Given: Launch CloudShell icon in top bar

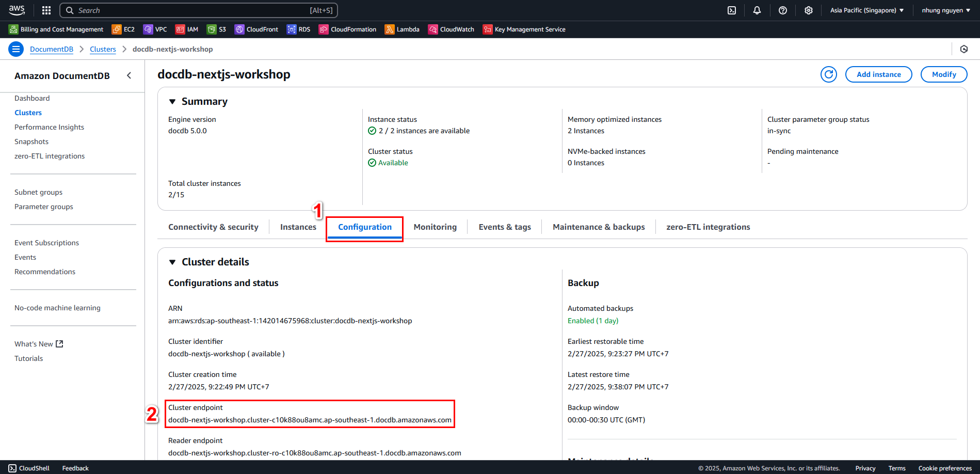Looking at the screenshot, I should (x=732, y=10).
